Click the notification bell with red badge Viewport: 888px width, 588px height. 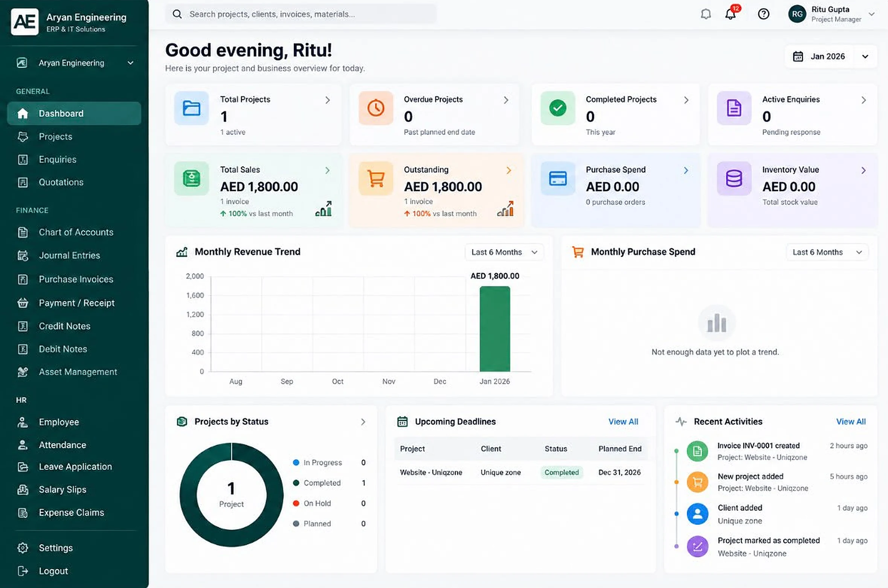731,14
